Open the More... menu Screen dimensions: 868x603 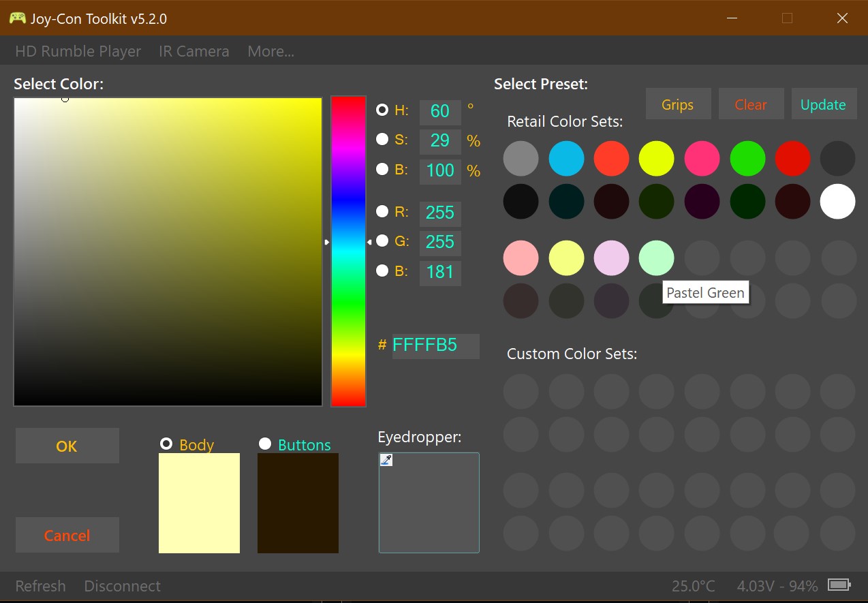(271, 52)
